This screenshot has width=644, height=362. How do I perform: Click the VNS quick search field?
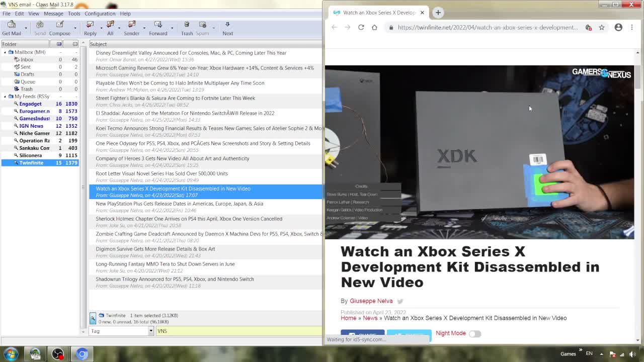[238, 331]
